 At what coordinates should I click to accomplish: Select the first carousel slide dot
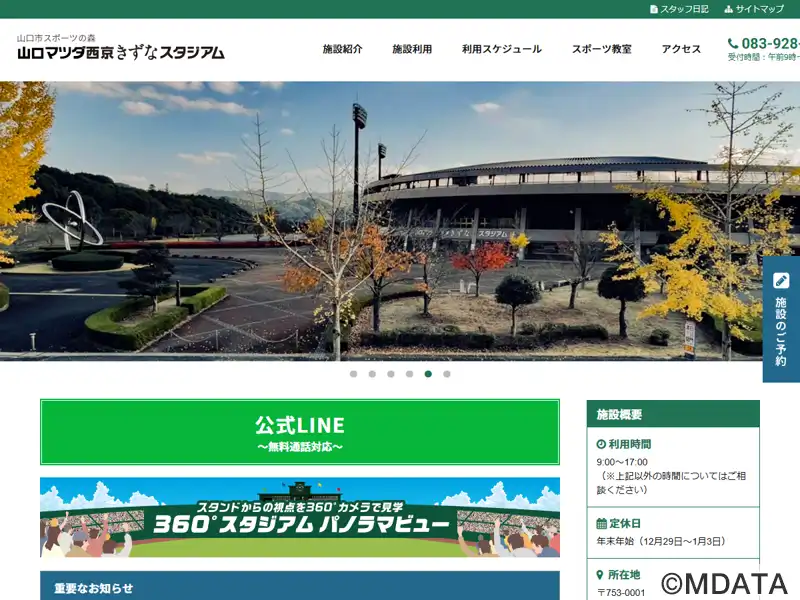click(x=354, y=374)
